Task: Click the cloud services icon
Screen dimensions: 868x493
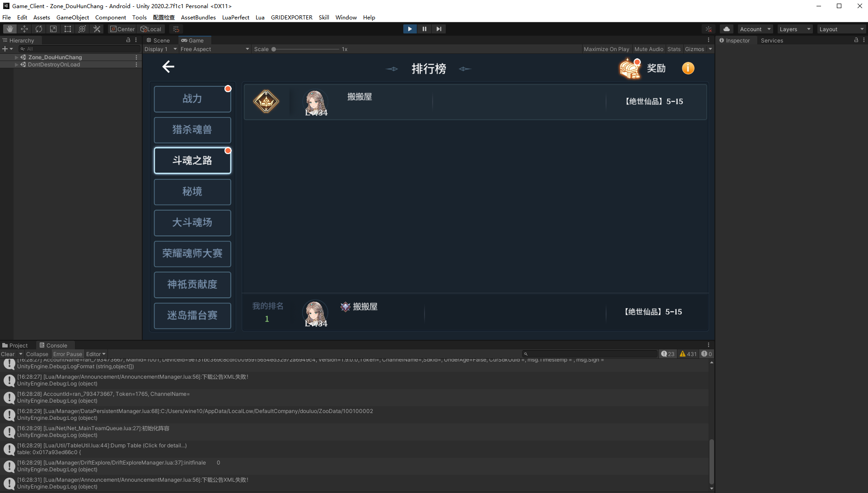Action: point(726,29)
